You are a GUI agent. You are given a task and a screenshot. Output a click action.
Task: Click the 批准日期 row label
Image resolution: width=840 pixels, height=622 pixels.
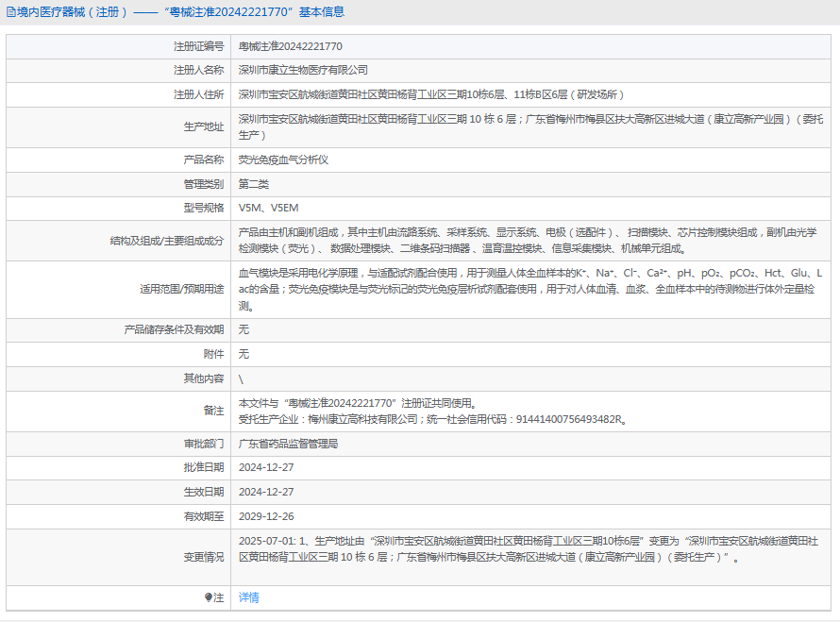[204, 467]
